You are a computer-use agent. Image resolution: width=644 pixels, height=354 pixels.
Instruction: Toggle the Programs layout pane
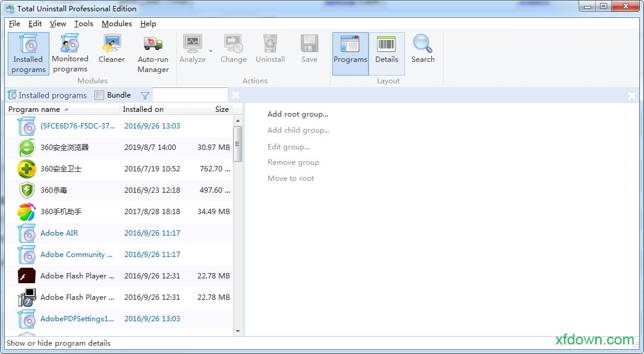(x=350, y=54)
